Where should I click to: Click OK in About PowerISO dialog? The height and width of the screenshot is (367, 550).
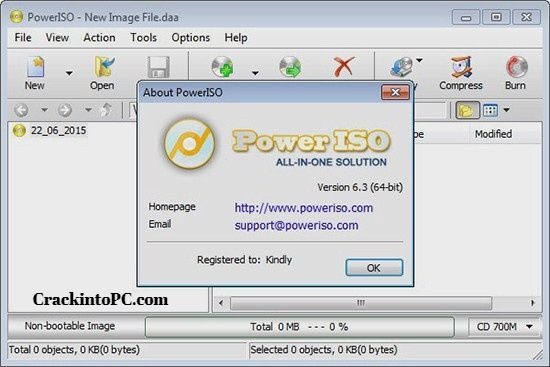tap(374, 268)
